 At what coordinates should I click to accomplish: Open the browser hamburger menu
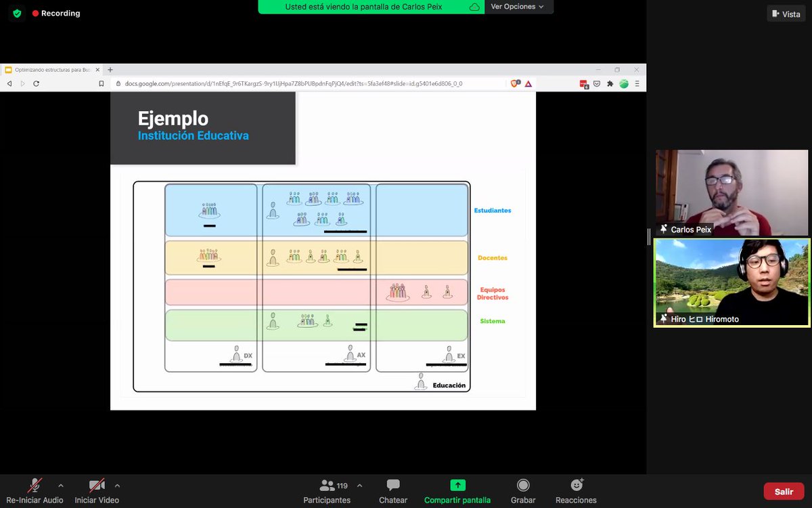coord(636,83)
